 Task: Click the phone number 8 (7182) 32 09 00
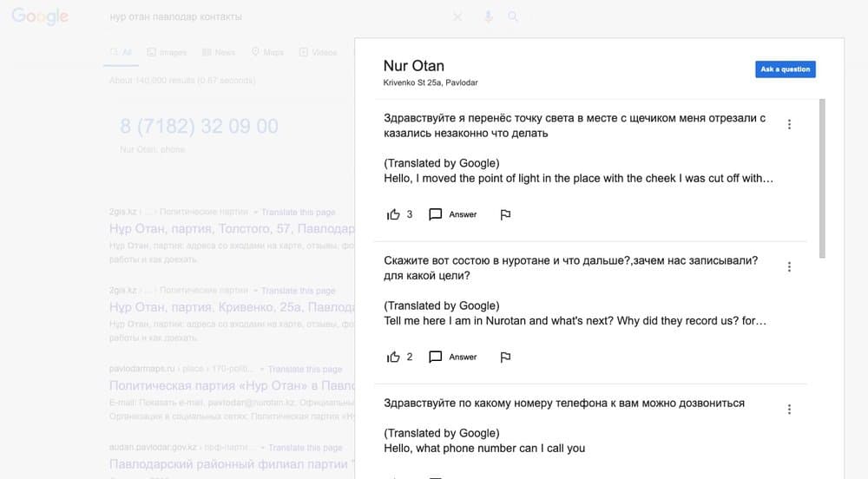click(x=200, y=126)
